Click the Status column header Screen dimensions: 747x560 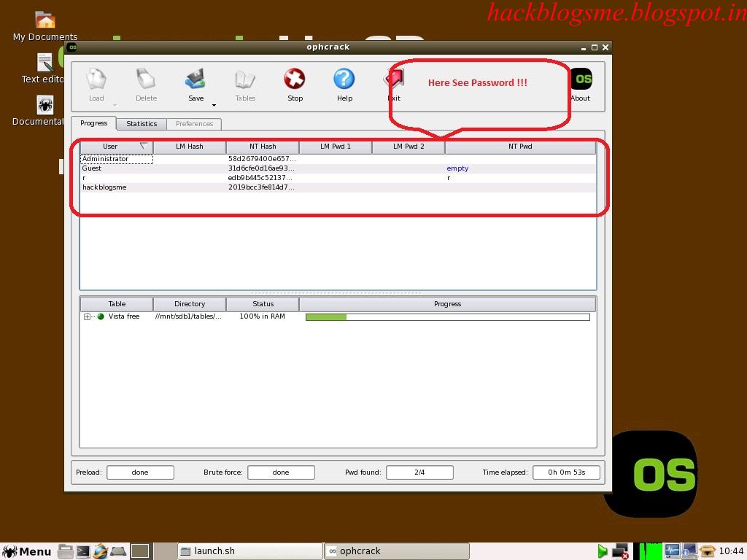tap(263, 304)
